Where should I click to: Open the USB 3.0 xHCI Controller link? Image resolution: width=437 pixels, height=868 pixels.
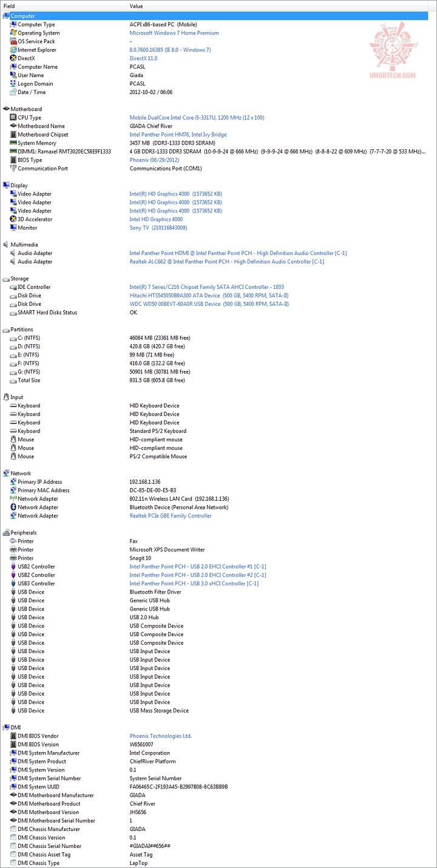tap(194, 583)
